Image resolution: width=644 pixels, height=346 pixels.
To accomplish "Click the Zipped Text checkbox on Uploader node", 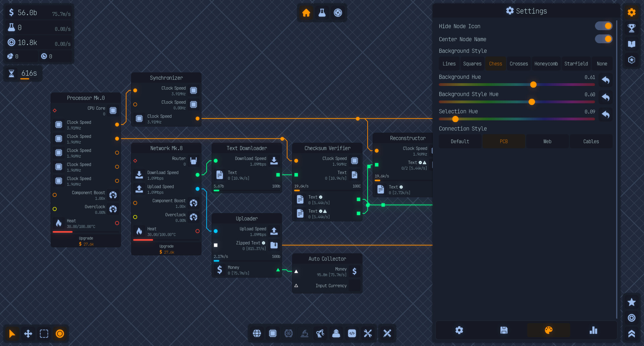I will tap(216, 245).
